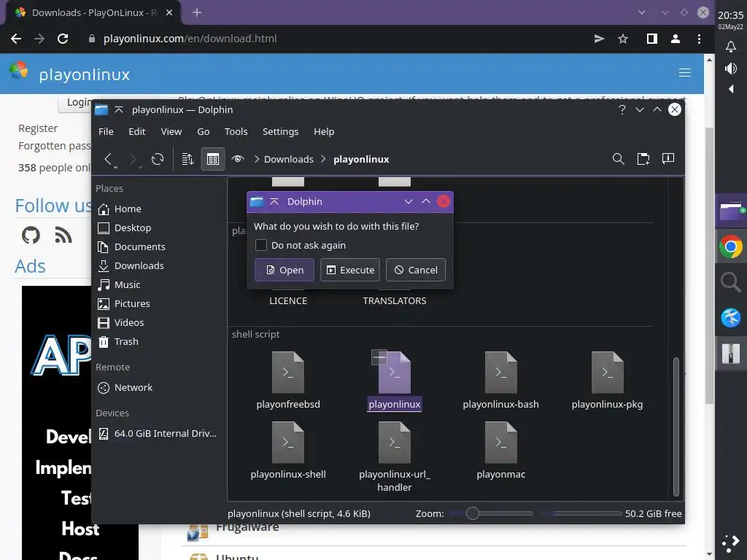Toggle hidden files eye icon
Screen dimensions: 747x560
pos(238,158)
